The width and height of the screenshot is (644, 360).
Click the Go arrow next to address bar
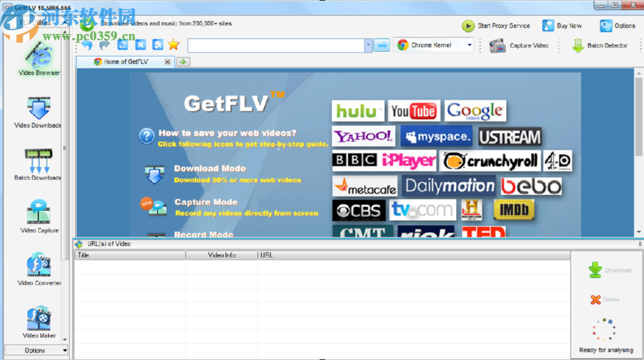382,45
